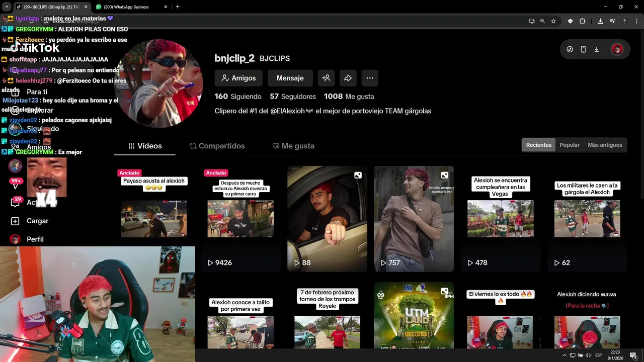Screen dimensions: 644x362
Task: Open the three-dots more options on profile
Action: tap(370, 78)
